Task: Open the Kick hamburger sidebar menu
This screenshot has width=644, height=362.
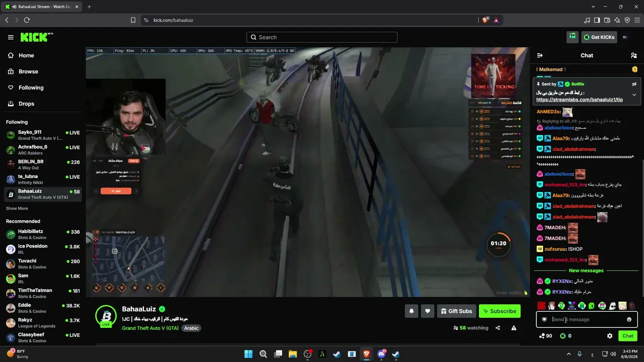Action: click(x=11, y=37)
